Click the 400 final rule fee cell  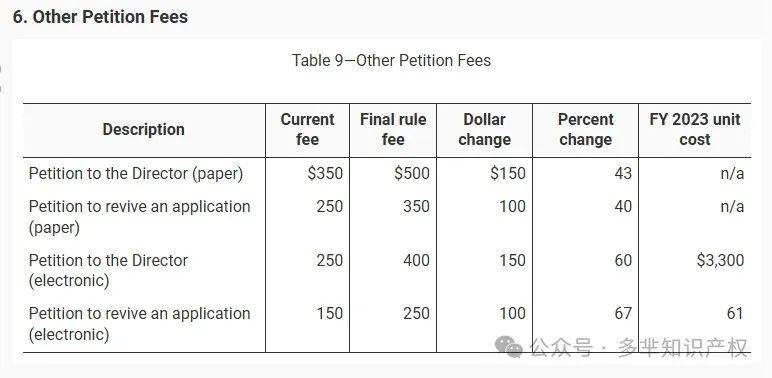click(x=416, y=260)
